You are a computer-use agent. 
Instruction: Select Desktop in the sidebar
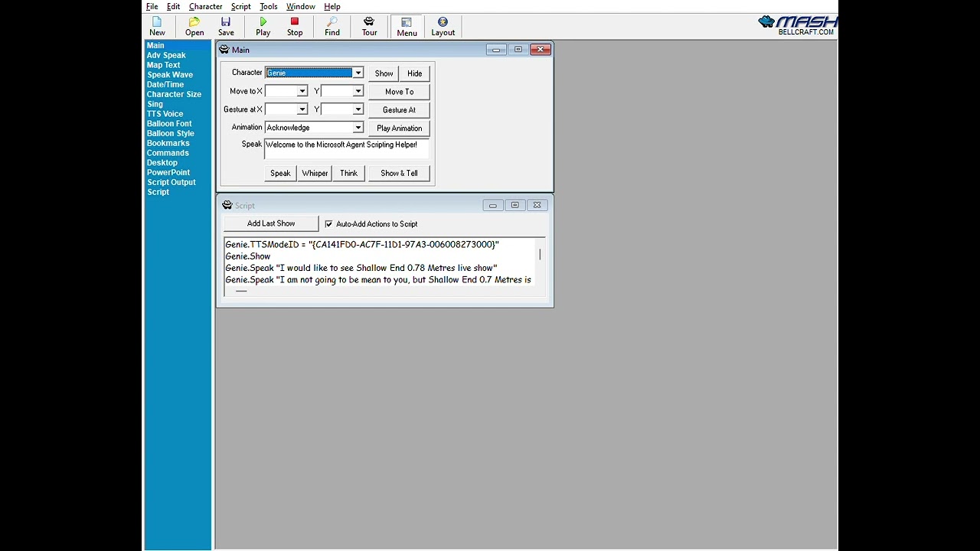point(162,163)
